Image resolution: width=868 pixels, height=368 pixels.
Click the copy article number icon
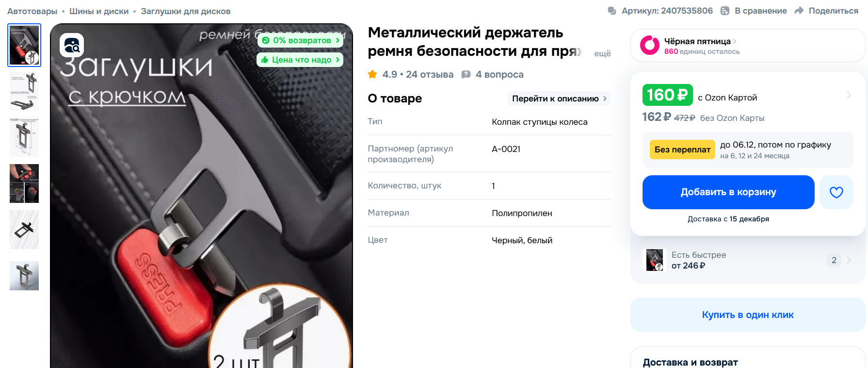612,11
